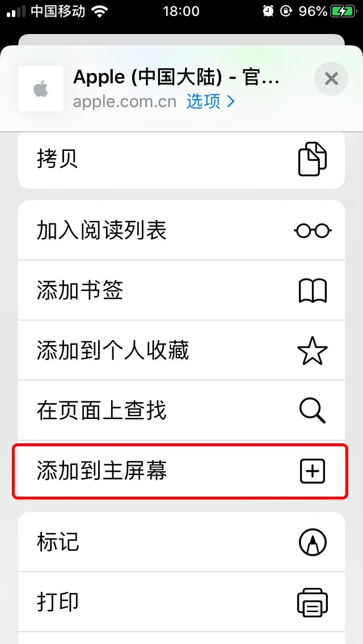Select 在页面上查找

181,410
